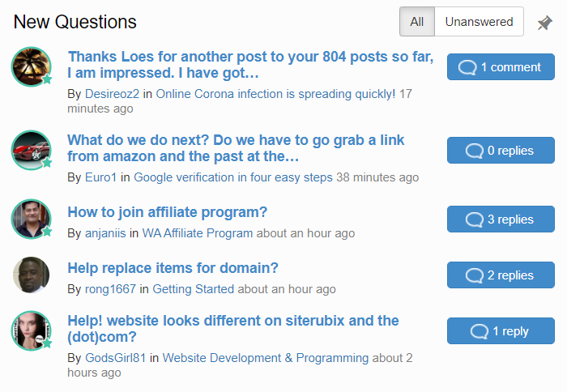Click rong1667's avatar photo
Viewport: 567px width, 392px height.
tap(32, 275)
